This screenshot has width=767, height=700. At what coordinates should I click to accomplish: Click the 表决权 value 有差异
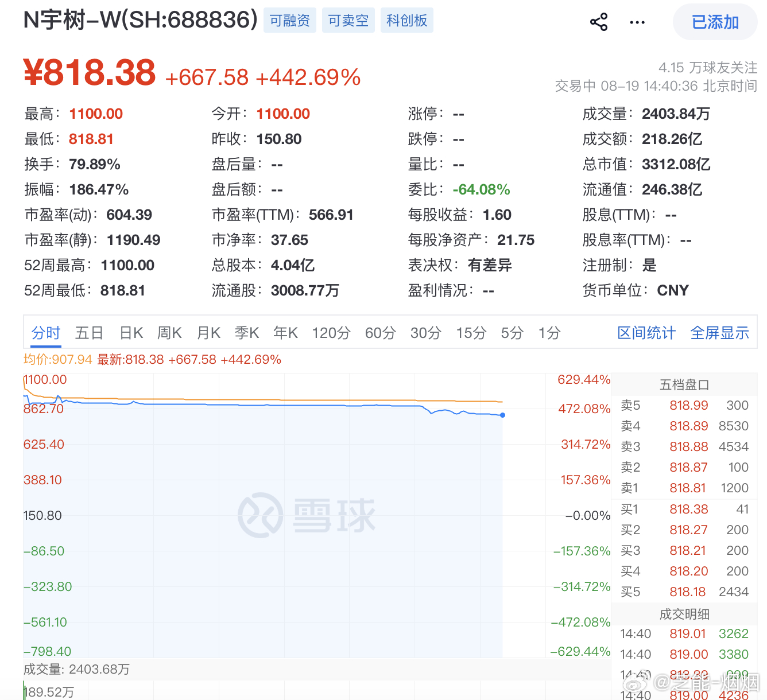pyautogui.click(x=490, y=265)
